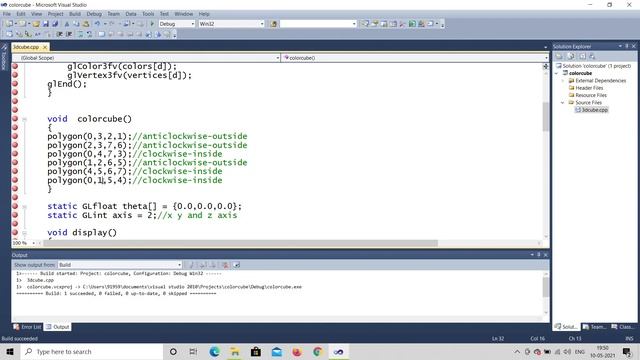Click the Cut toolbar icon
Screen dimensions: 640x360
(x=67, y=24)
